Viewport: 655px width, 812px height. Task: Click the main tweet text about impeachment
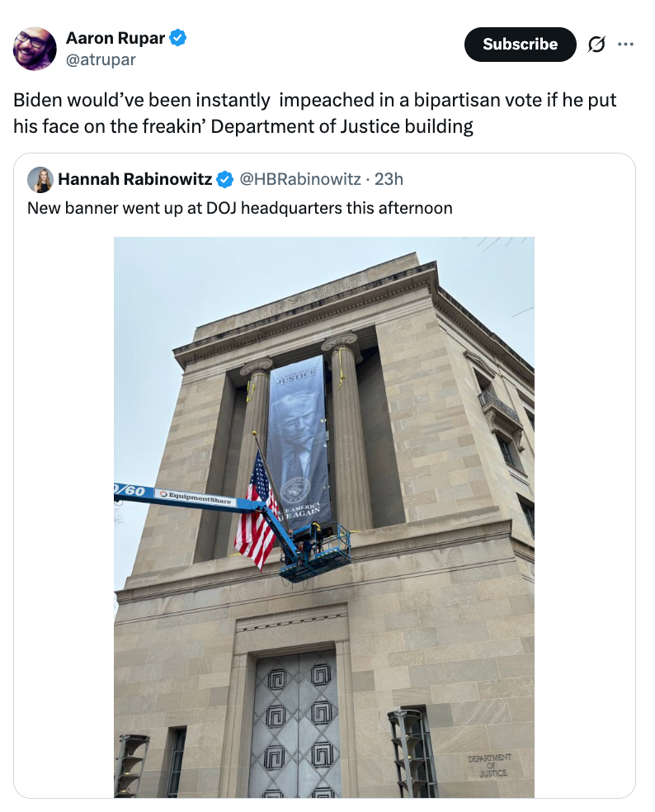coord(313,113)
